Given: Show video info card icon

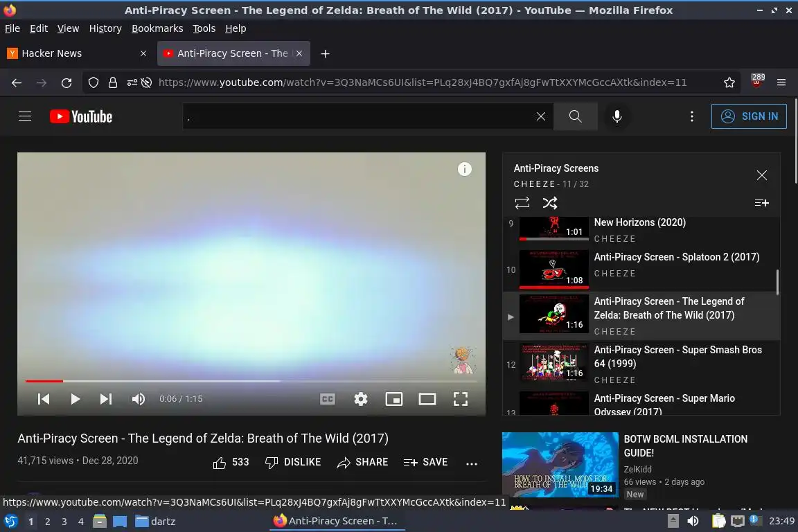Looking at the screenshot, I should (x=464, y=169).
